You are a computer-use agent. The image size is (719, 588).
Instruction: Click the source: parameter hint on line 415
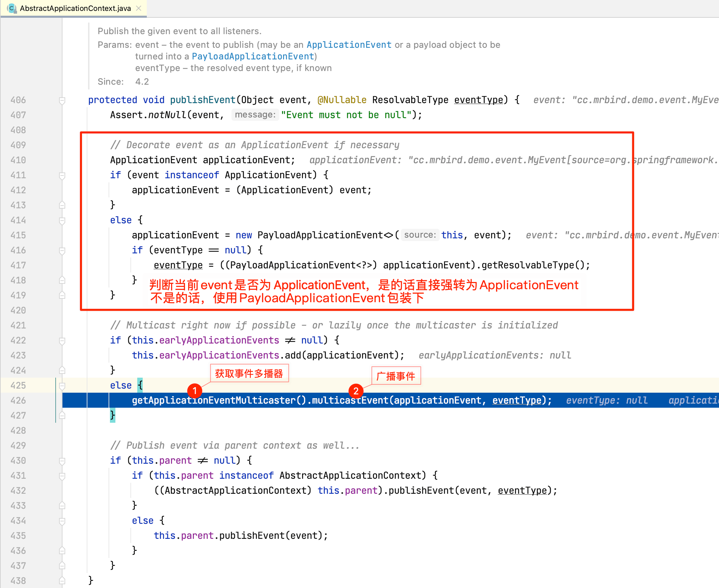(420, 235)
